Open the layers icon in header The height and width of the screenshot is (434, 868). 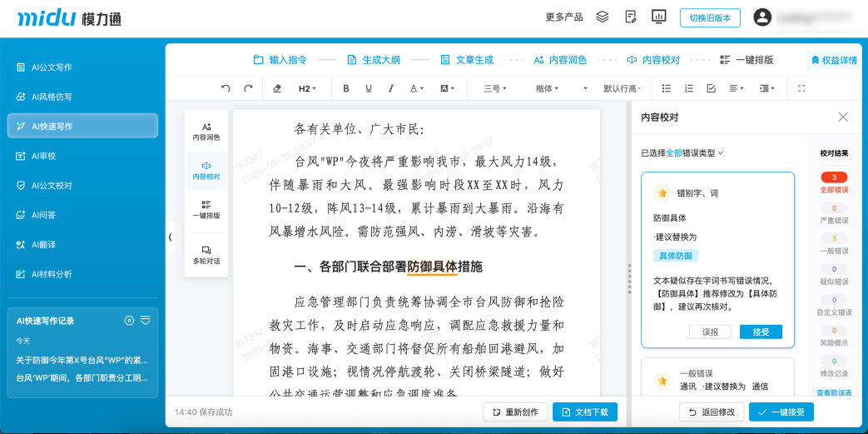coord(603,17)
